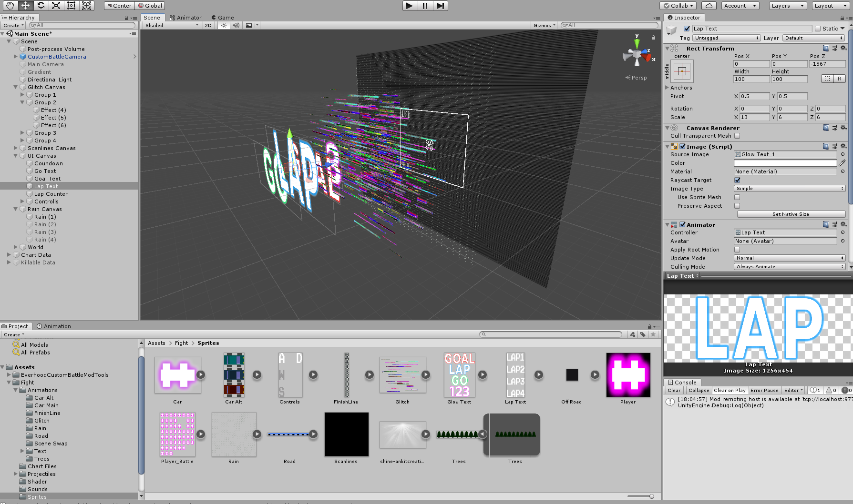Select the combined Transform tool

point(86,6)
